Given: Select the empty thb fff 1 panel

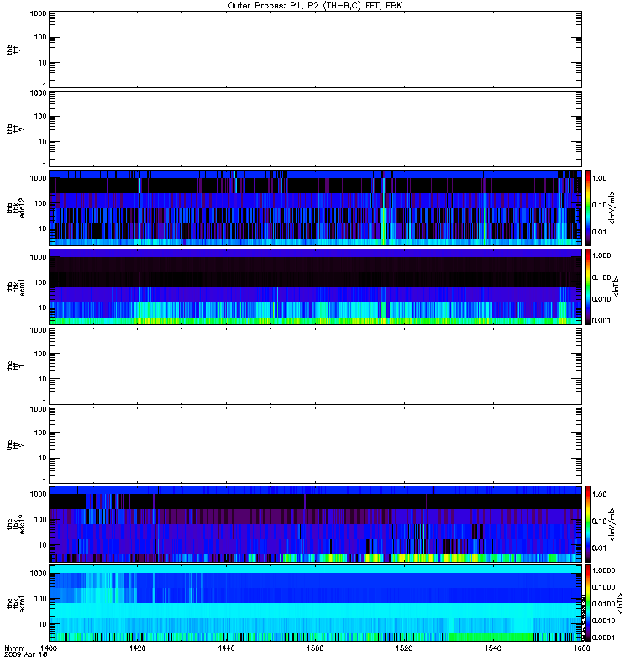Looking at the screenshot, I should tap(315, 50).
